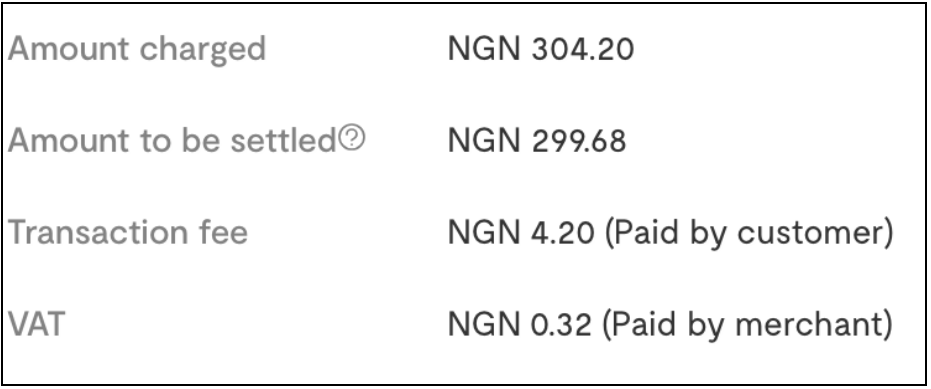Click the help icon beside Amount to be settled
The width and height of the screenshot is (931, 389).
(352, 140)
